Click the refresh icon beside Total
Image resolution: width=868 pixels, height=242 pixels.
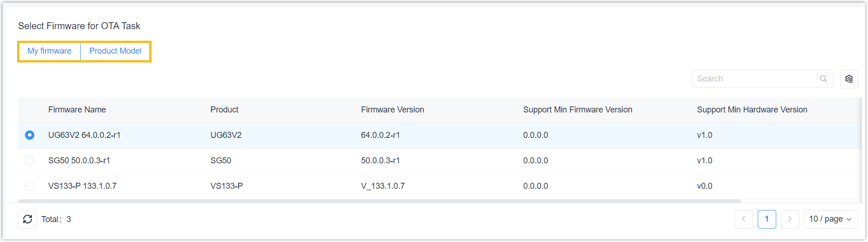27,219
